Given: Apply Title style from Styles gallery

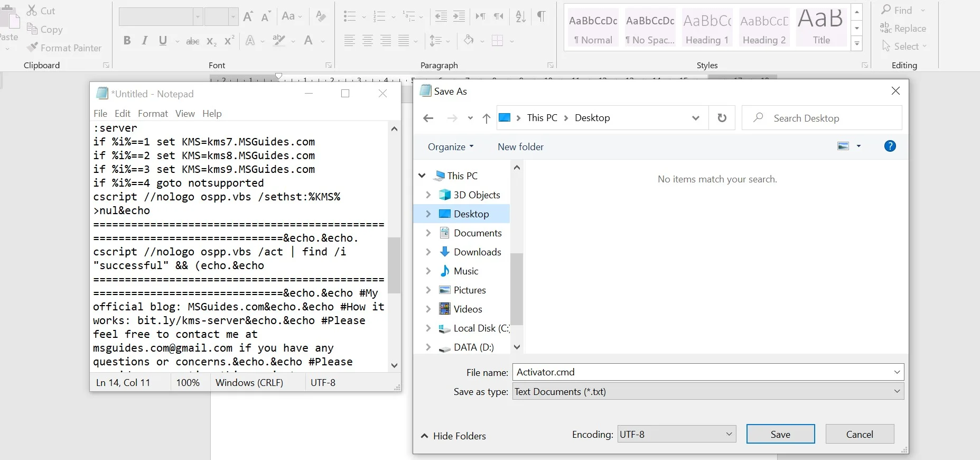Looking at the screenshot, I should point(822,27).
